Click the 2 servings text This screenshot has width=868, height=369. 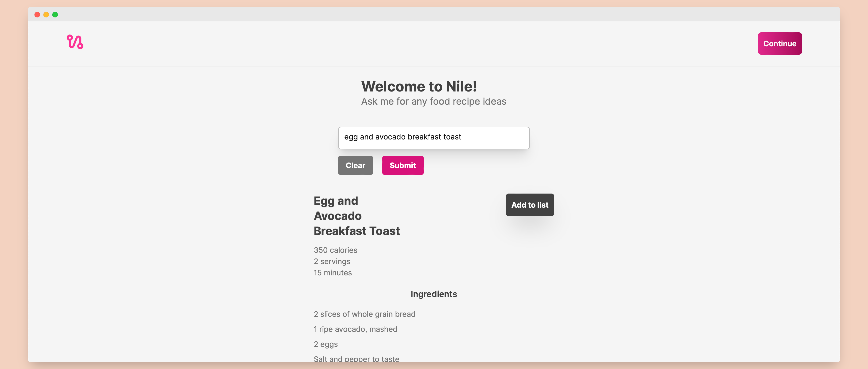coord(332,261)
